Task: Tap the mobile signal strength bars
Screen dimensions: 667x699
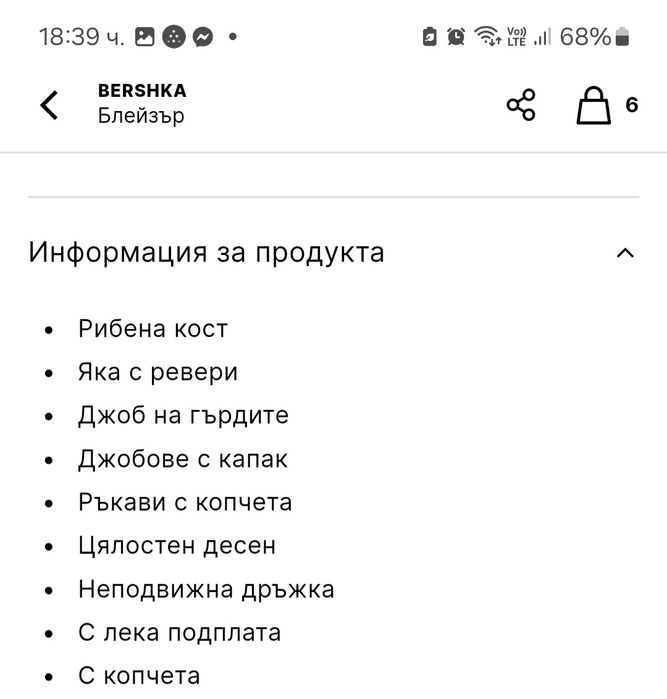Action: pos(542,38)
